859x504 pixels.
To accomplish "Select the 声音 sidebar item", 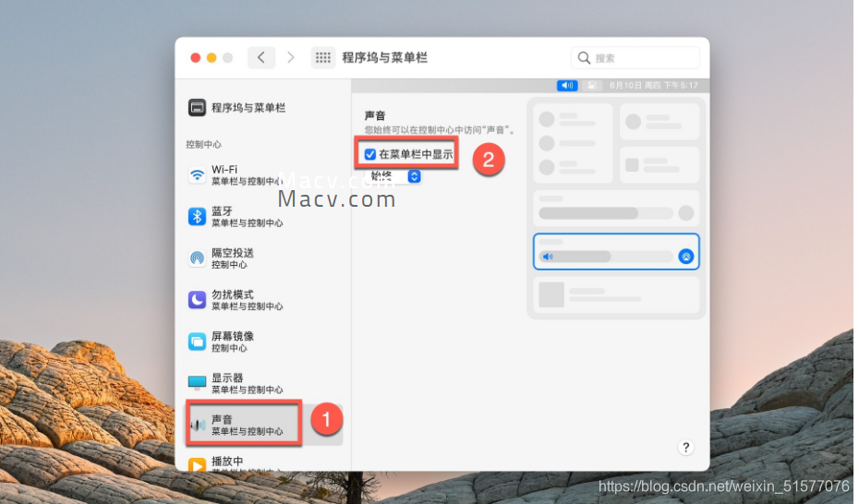I will (x=264, y=425).
